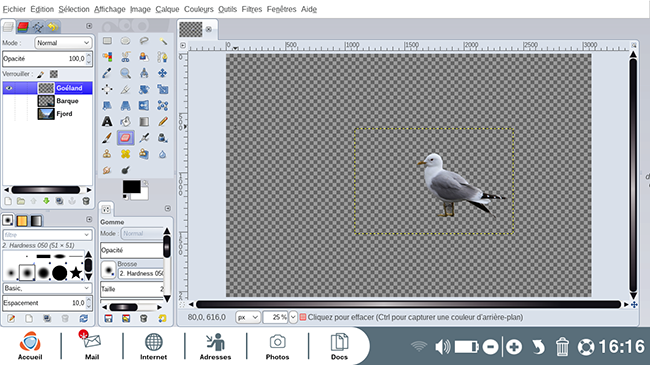Select the Move tool

(162, 73)
